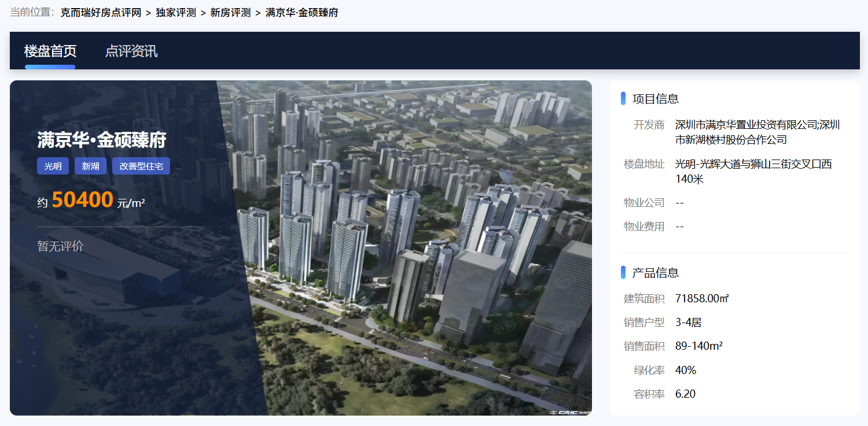
Task: Click the 销售户型 value 3-4居
Action: 689,323
